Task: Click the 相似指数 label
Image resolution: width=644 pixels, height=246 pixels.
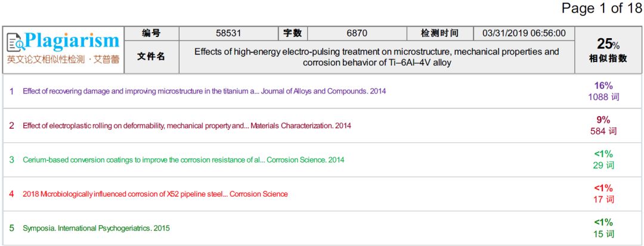Action: (x=608, y=58)
